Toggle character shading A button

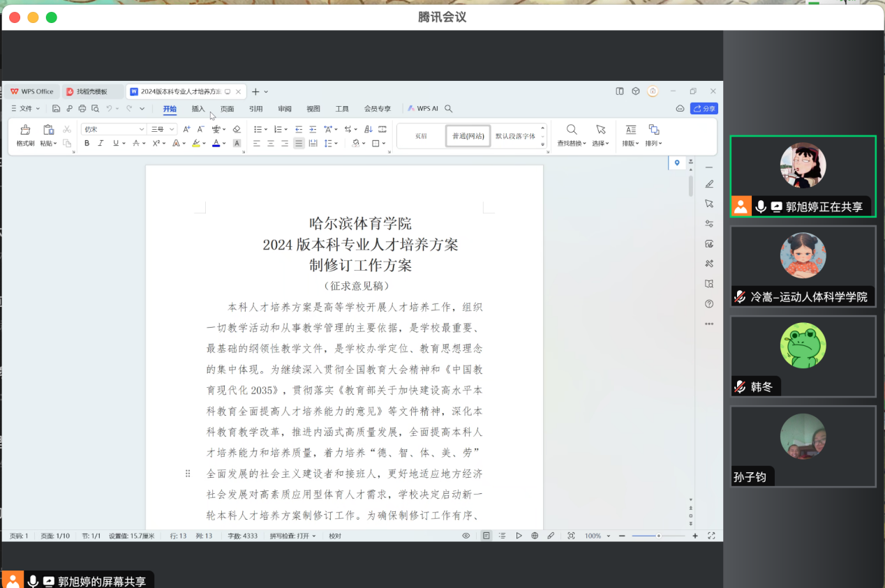(x=237, y=143)
